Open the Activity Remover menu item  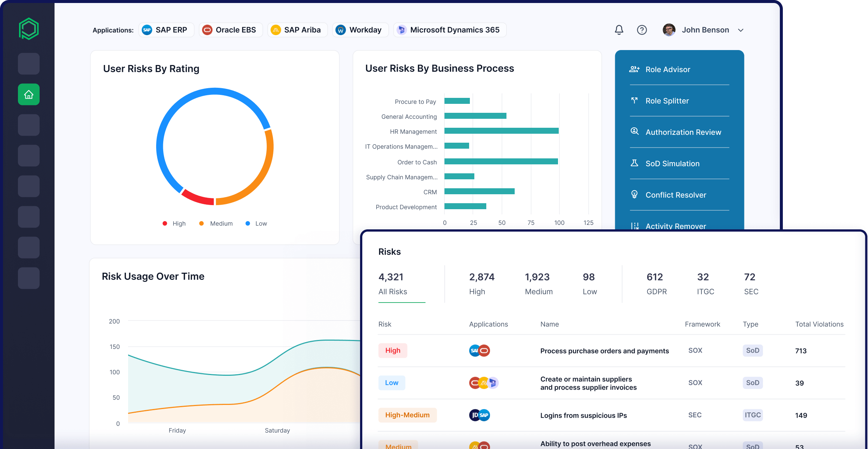click(x=675, y=226)
